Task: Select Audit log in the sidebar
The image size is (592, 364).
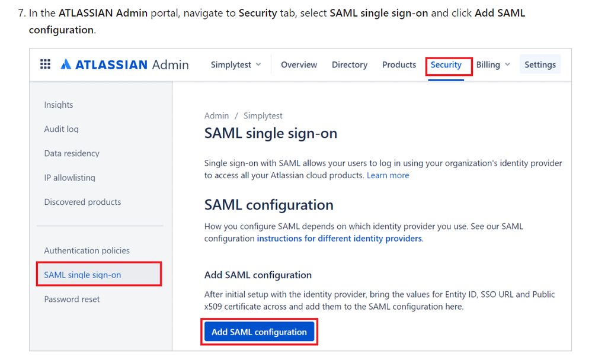Action: [61, 129]
